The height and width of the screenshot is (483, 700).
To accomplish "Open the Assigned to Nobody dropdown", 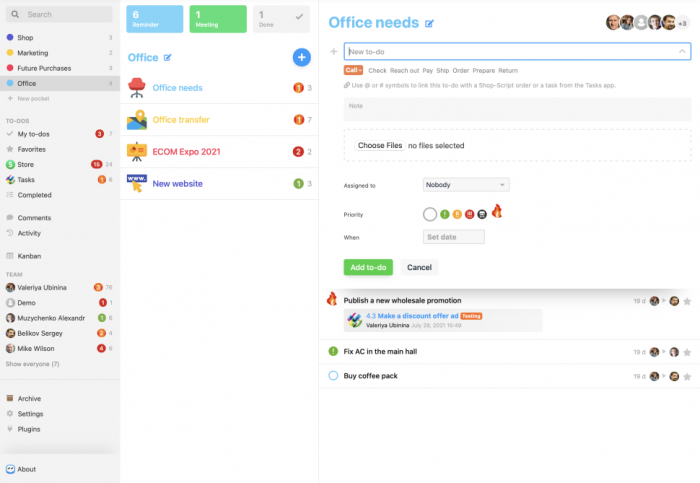I will [466, 185].
